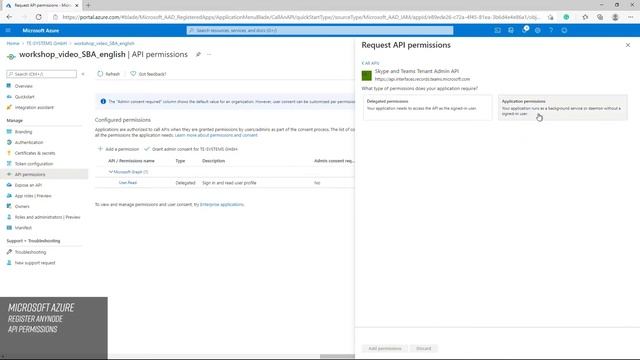Select Delegated permissions card
The image size is (640, 360).
(427, 107)
